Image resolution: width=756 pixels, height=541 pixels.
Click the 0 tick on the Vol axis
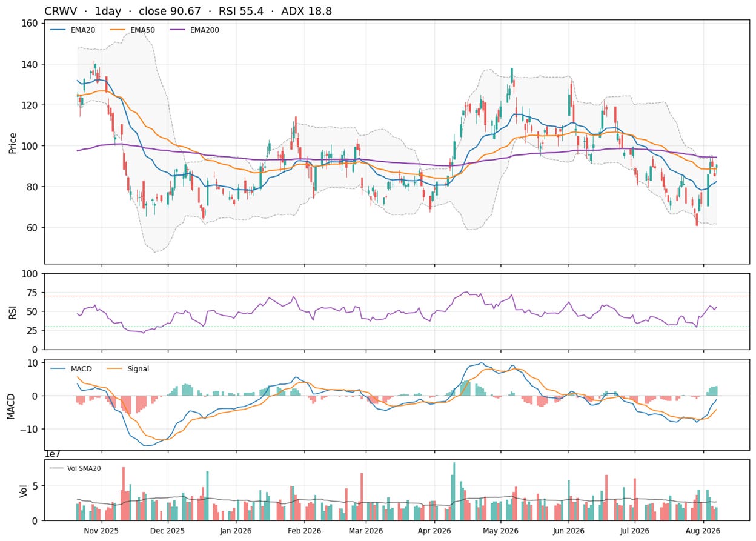pos(36,520)
